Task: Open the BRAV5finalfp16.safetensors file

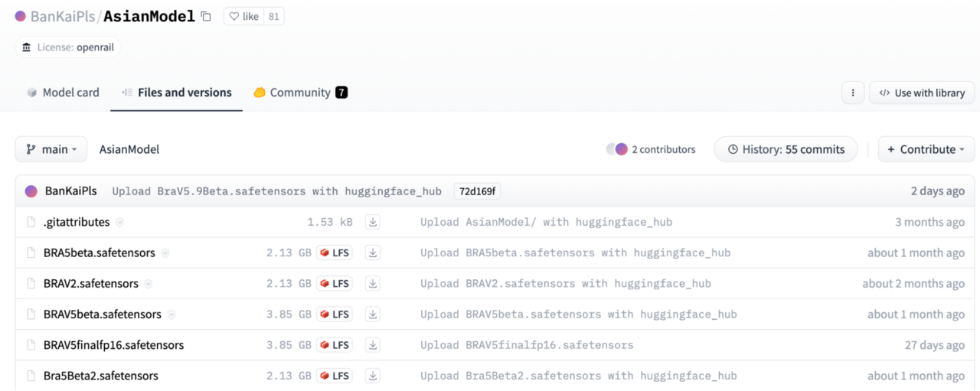Action: click(113, 345)
